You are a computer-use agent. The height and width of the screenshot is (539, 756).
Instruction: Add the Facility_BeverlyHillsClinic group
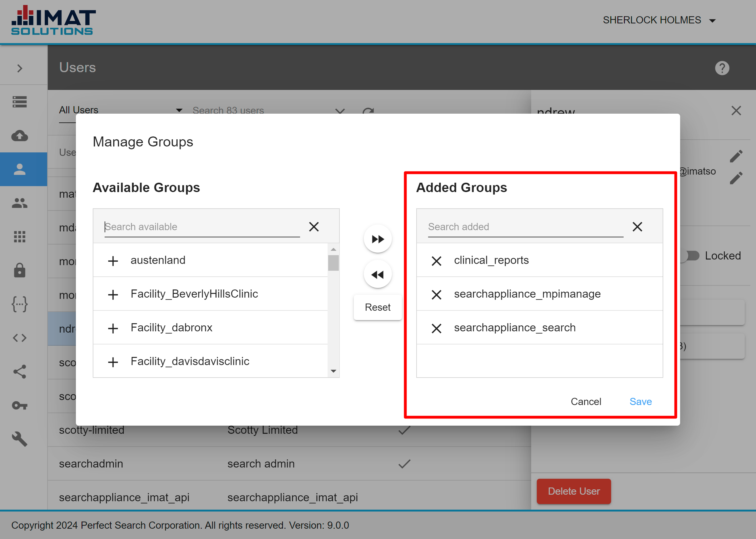coord(113,294)
